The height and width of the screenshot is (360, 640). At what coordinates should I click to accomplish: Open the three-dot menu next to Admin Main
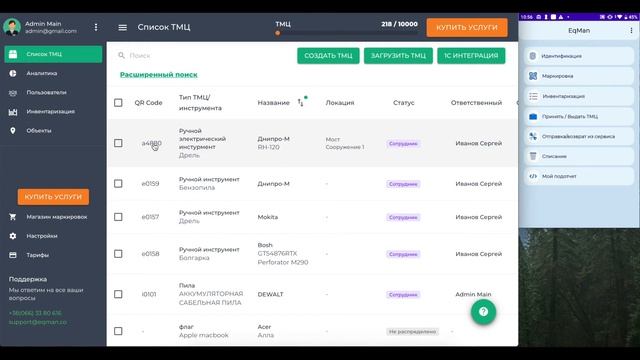click(96, 27)
